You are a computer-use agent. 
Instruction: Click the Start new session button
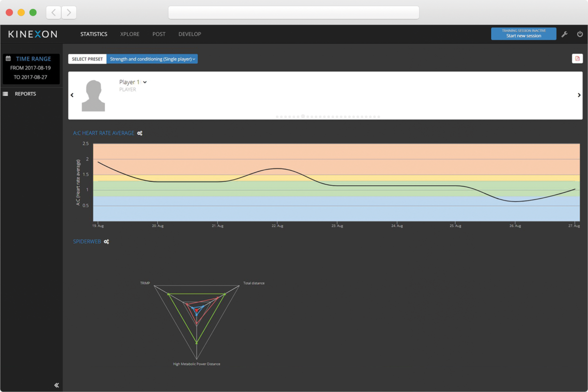pyautogui.click(x=523, y=34)
